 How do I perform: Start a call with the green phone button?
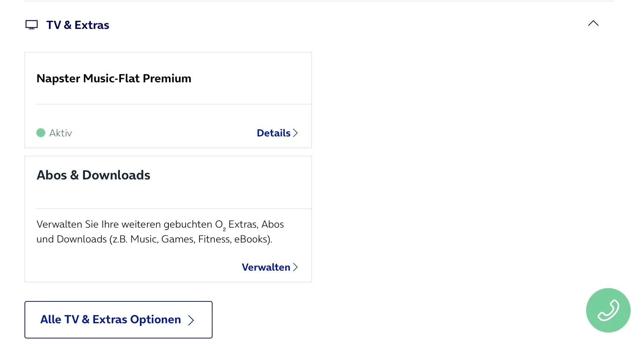coord(608,310)
